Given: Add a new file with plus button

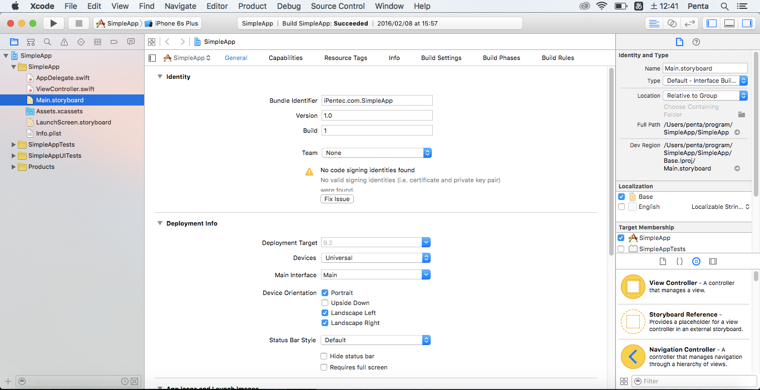Looking at the screenshot, I should [x=8, y=381].
